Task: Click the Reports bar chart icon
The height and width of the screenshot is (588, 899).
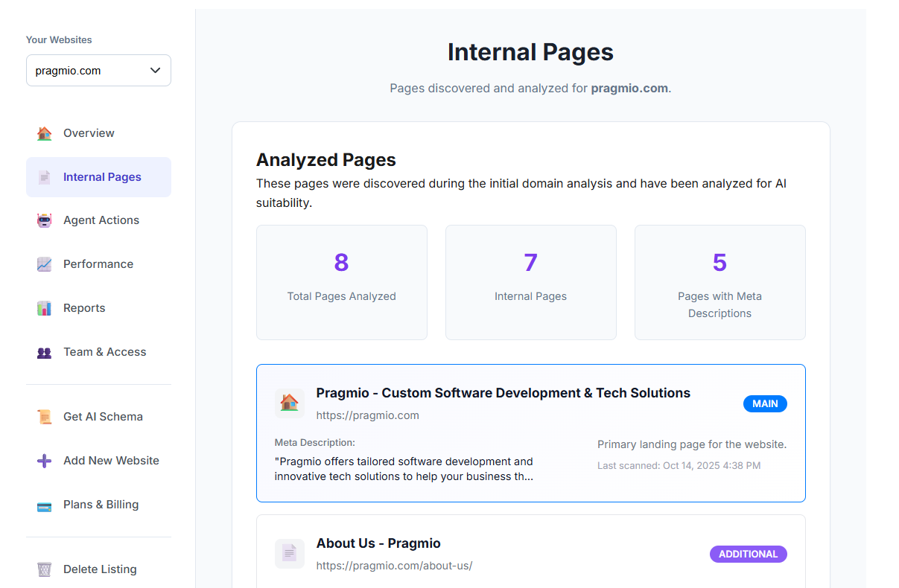Action: [45, 308]
